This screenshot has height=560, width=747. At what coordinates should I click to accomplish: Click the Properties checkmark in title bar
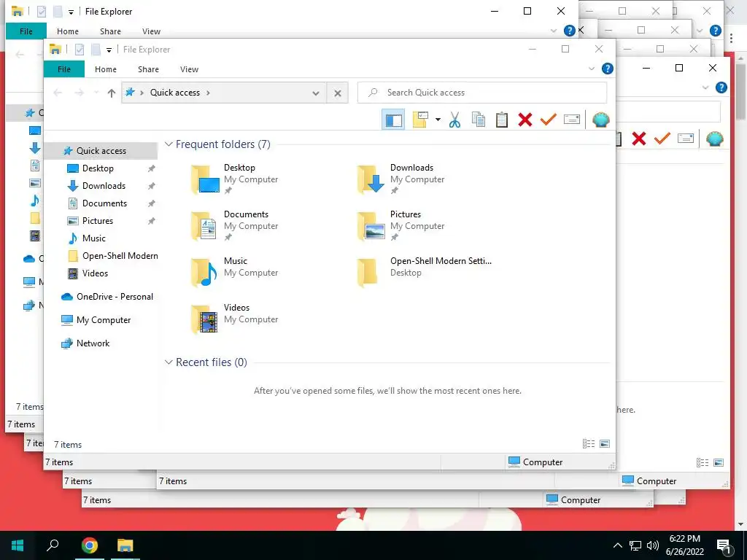[80, 50]
